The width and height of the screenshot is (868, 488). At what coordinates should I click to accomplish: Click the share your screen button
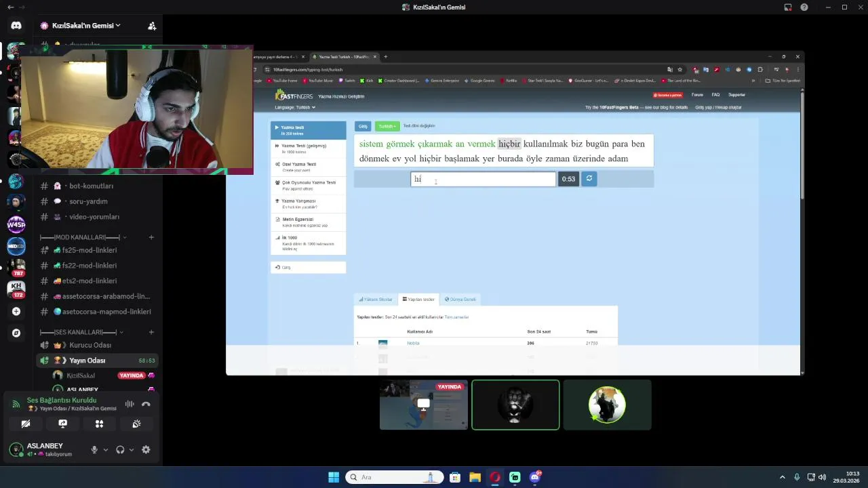(62, 424)
